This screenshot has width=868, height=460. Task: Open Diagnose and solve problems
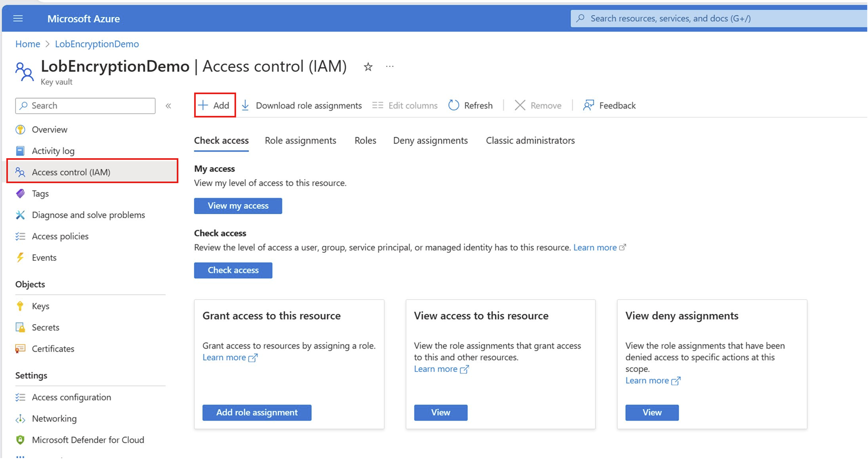point(88,215)
